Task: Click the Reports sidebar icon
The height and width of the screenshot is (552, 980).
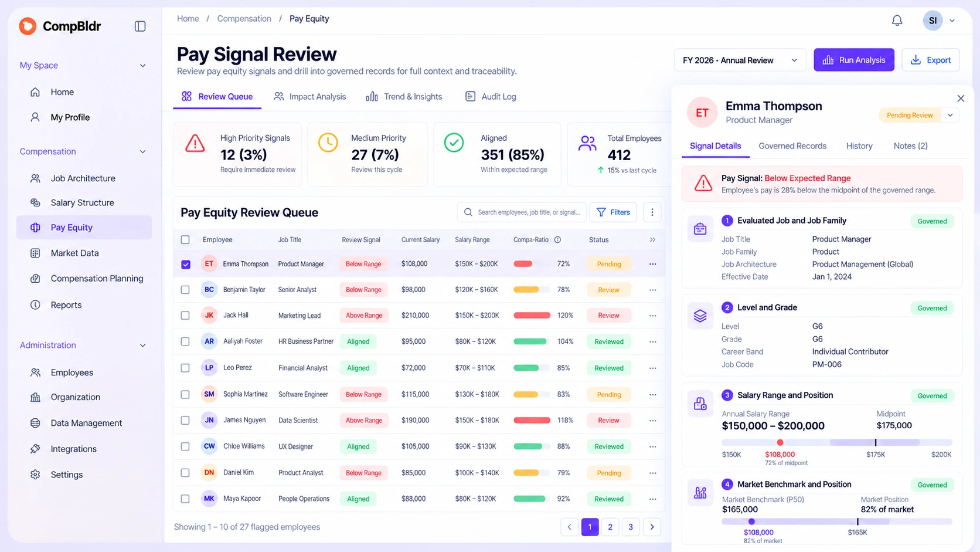Action: pos(35,305)
